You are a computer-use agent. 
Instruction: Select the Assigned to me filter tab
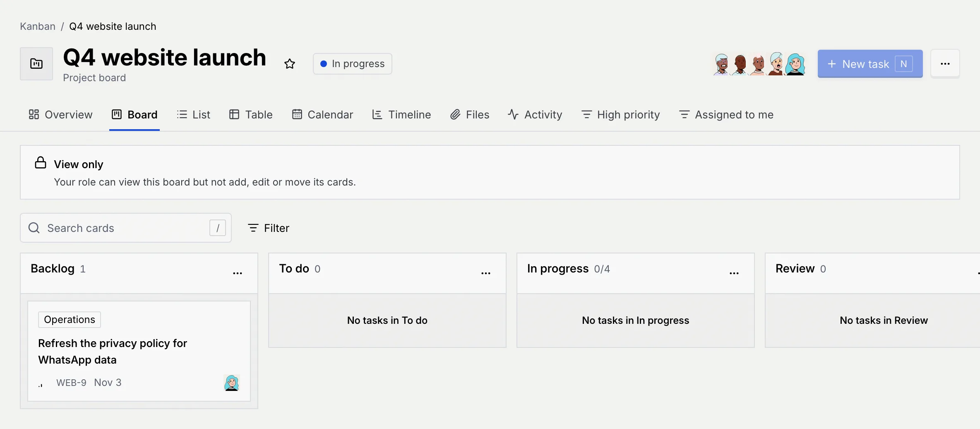[726, 115]
